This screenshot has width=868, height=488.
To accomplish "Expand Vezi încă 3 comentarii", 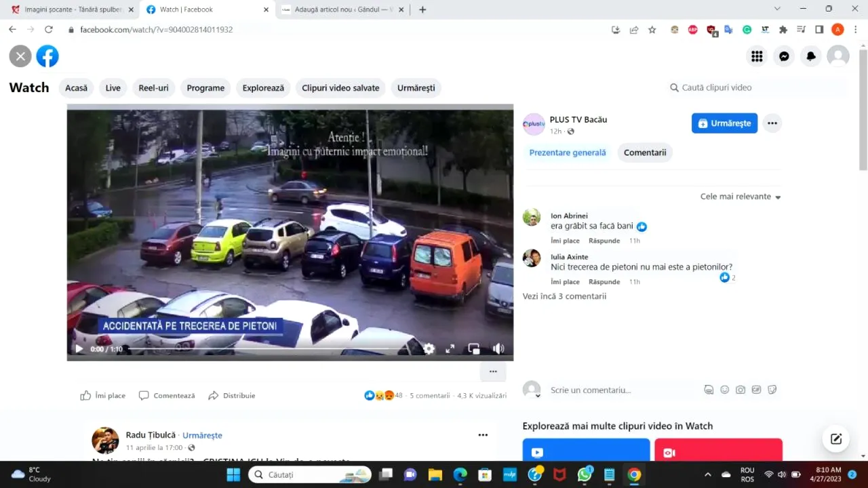I will (564, 296).
